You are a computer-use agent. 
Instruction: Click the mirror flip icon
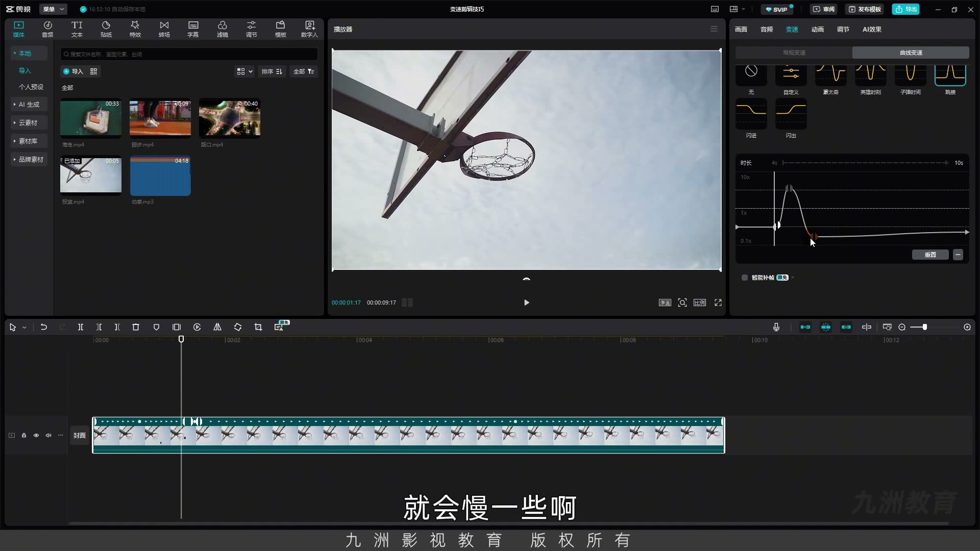click(217, 327)
